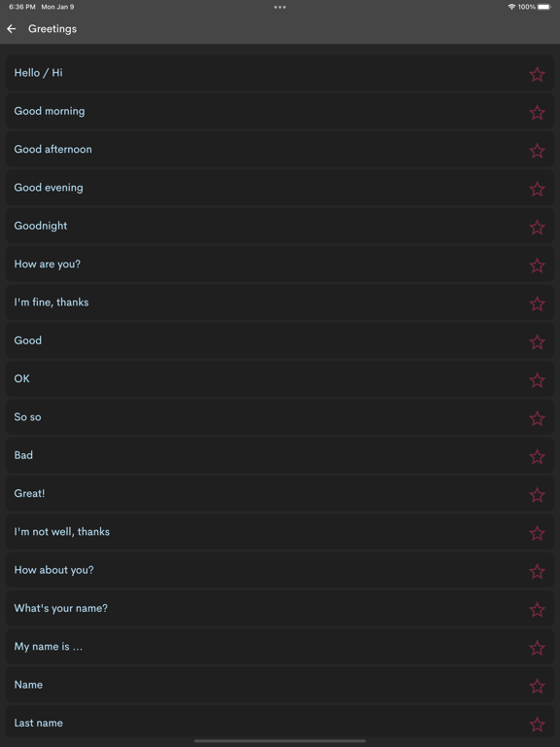Screen dimensions: 560x747
Task: Open 'My name is …' phrase
Action: [280, 647]
